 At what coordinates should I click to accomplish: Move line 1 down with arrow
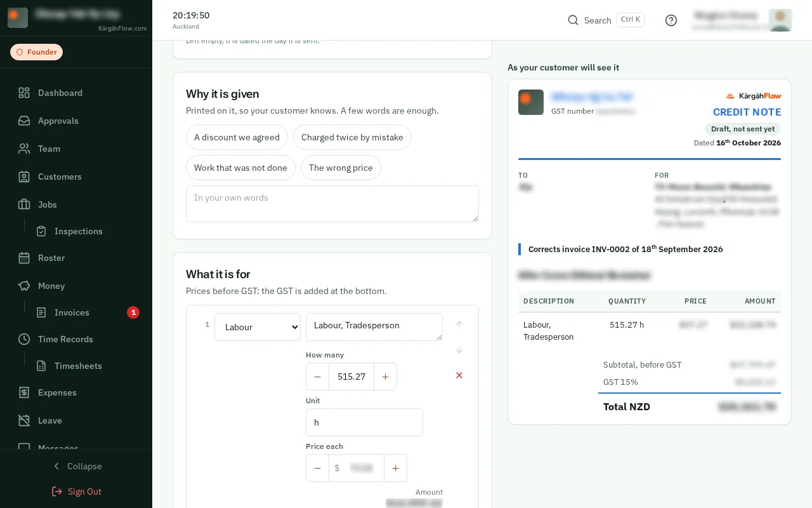[459, 350]
